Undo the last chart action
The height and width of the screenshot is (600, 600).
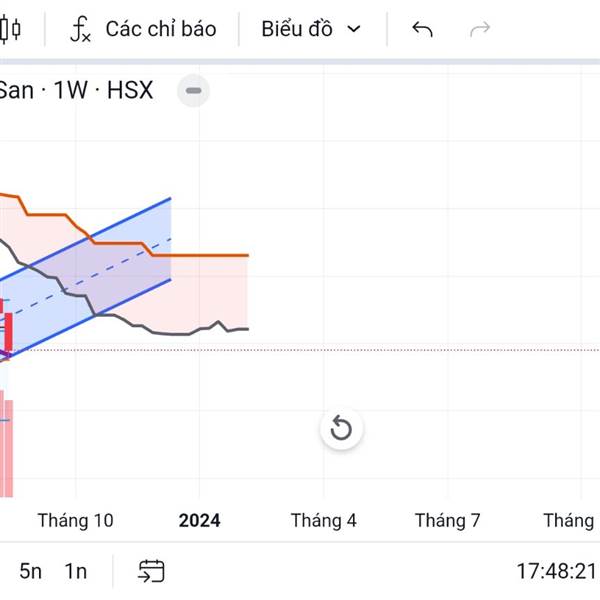pyautogui.click(x=422, y=29)
